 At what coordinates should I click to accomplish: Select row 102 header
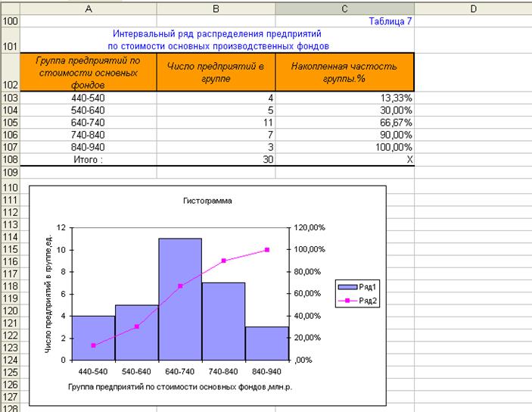pyautogui.click(x=11, y=72)
